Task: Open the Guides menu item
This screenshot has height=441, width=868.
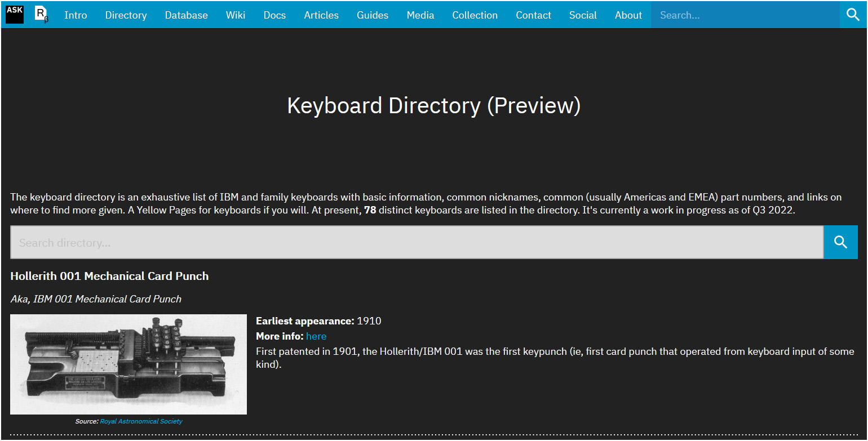Action: coord(373,15)
